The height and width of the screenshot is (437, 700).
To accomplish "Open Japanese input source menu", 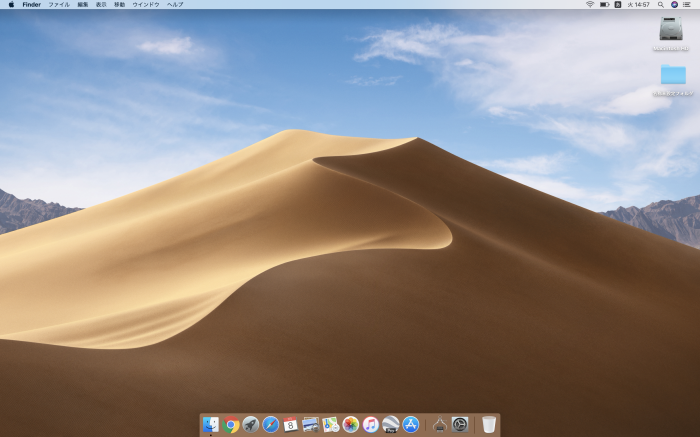I will pos(618,4).
